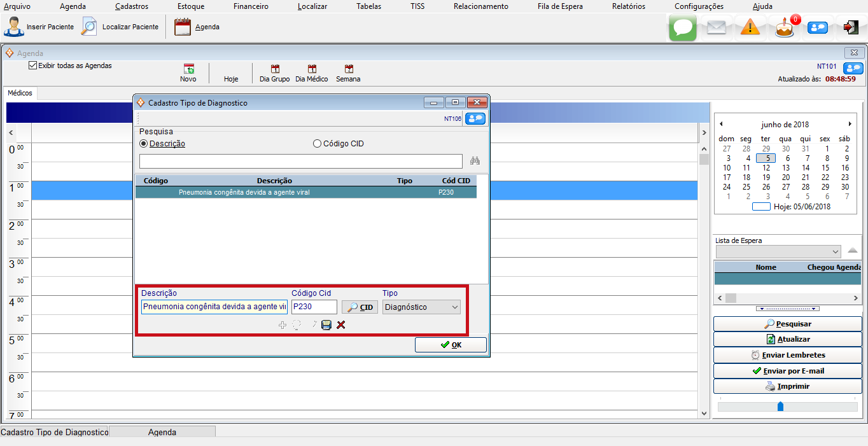Open the Financeiro menu
This screenshot has height=446, width=868.
tap(251, 6)
